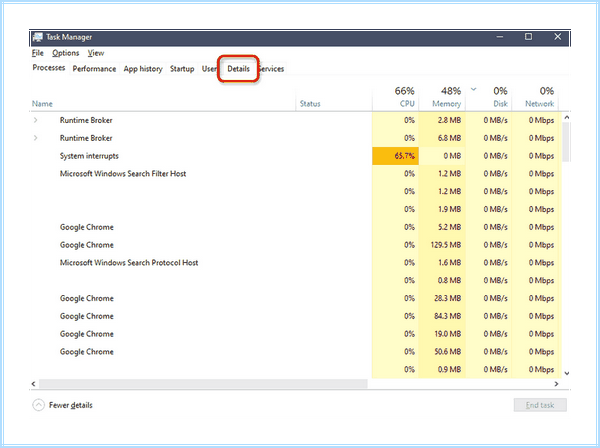Click the 2.8 MB memory cell

point(442,120)
